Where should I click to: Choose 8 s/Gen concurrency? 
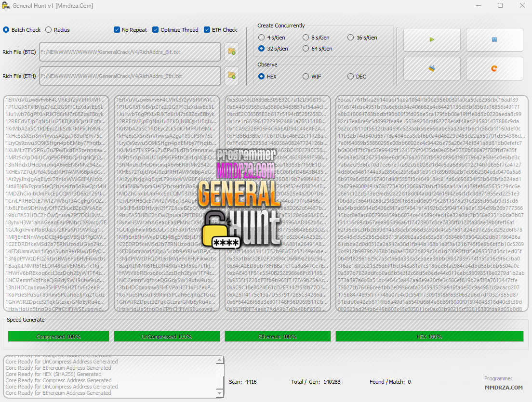coord(316,38)
